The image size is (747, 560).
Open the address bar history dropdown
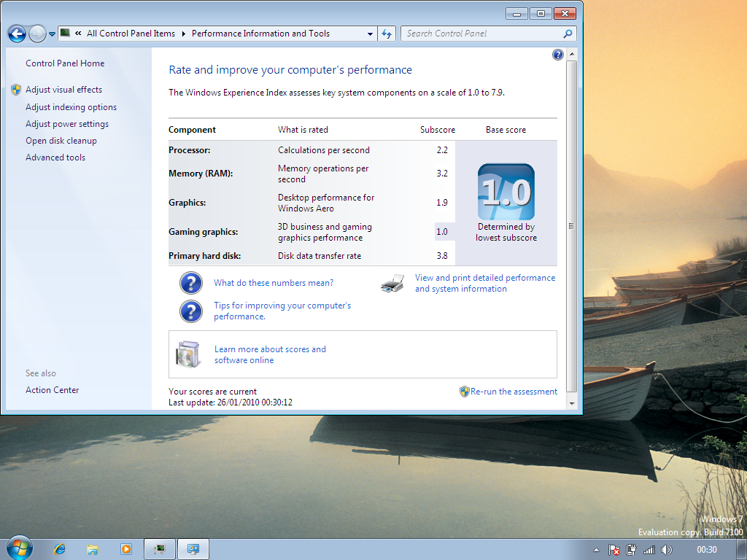click(370, 34)
